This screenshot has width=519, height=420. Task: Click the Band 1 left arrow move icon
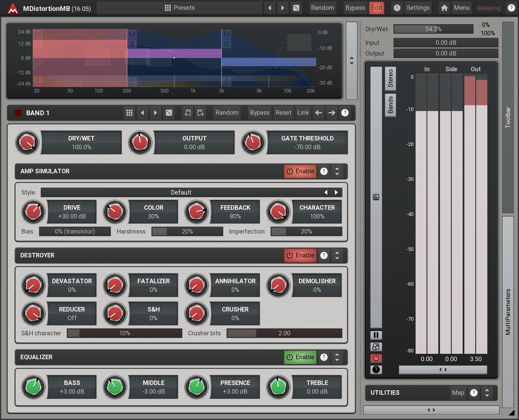click(319, 113)
